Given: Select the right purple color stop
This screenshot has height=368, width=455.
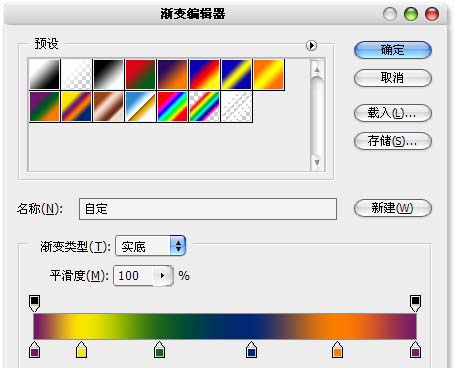Looking at the screenshot, I should coord(415,350).
